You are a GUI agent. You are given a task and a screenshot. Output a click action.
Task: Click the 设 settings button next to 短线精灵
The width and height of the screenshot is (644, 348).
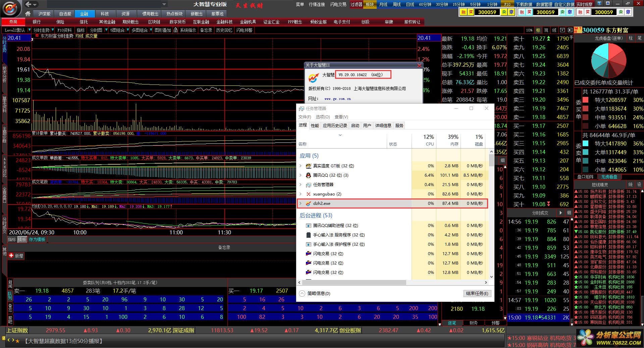click(639, 185)
